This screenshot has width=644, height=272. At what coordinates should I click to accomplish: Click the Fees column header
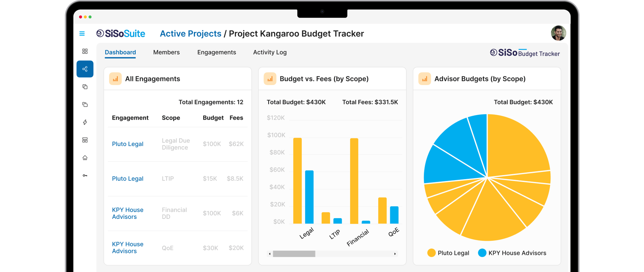pos(236,118)
